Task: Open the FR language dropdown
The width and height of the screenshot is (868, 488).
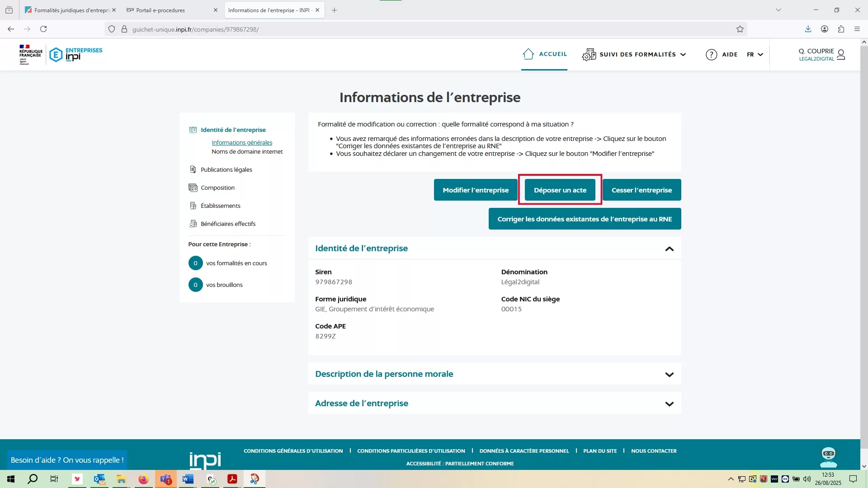Action: [755, 55]
